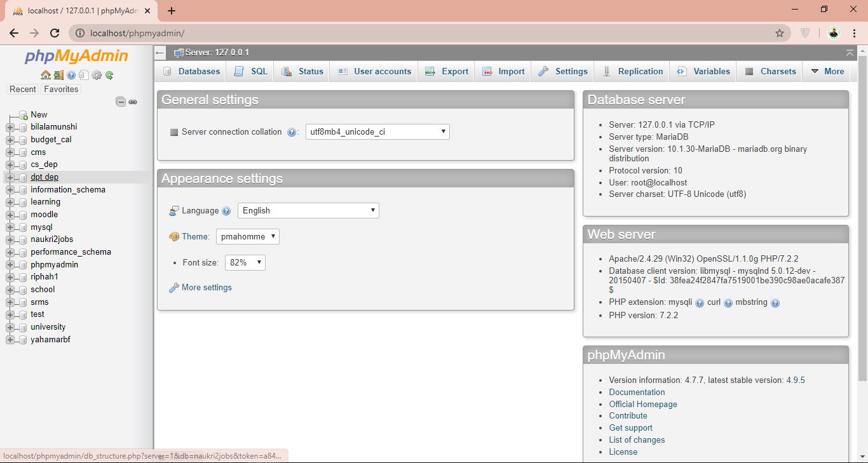Expand the bilalamunshi database node
Screen dimensions: 868x463
tap(10, 127)
